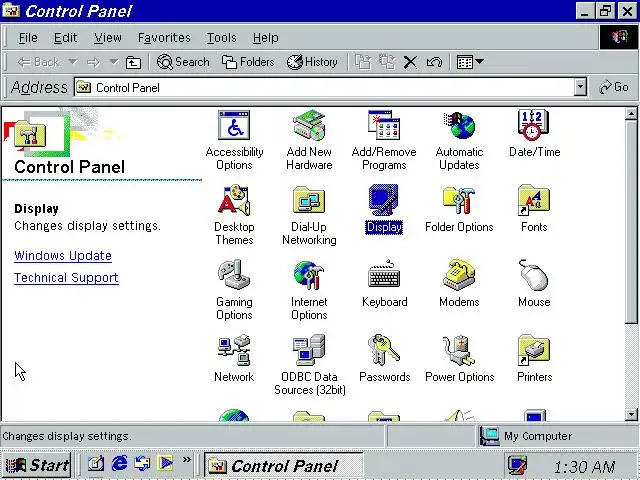Image resolution: width=640 pixels, height=480 pixels.
Task: Open the Views dropdown button
Action: pyautogui.click(x=470, y=62)
